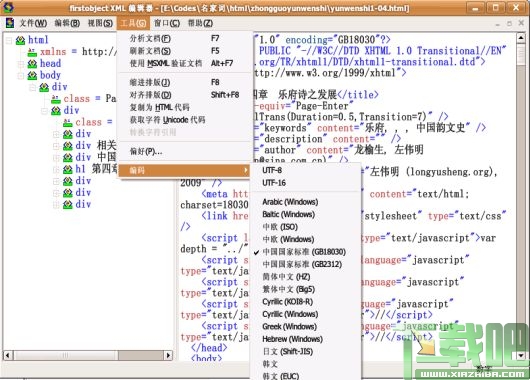Screen dimensions: 530x380
Task: Collapse the body tree node
Action: [21, 75]
